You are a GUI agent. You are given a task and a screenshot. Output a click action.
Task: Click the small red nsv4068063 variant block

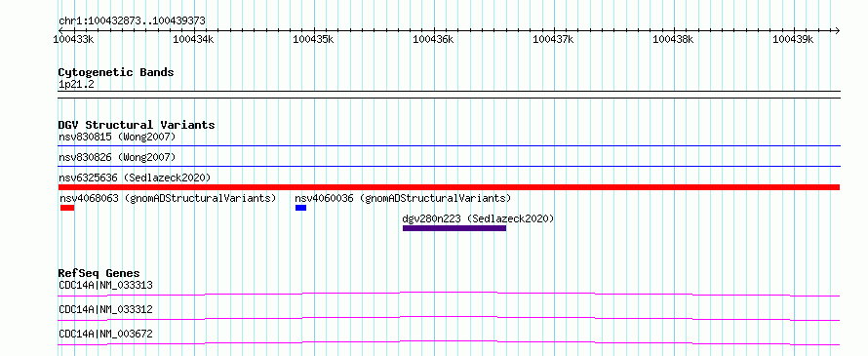point(67,208)
